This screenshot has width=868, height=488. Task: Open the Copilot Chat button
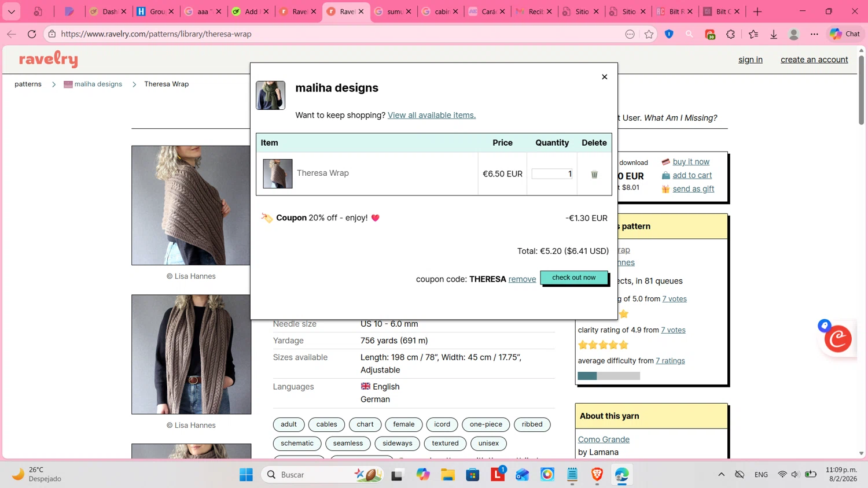[845, 34]
